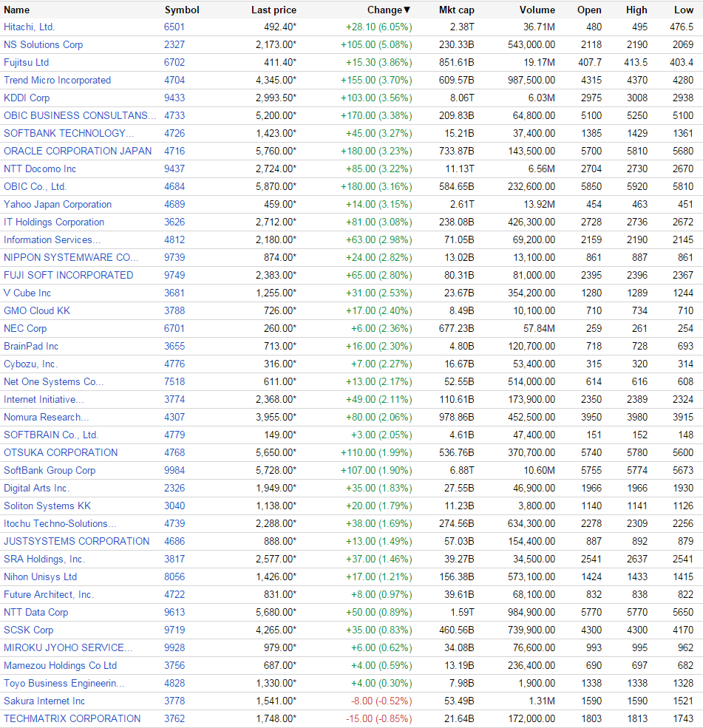703x728 pixels.
Task: Open NTT Data Corp link
Action: (35, 613)
